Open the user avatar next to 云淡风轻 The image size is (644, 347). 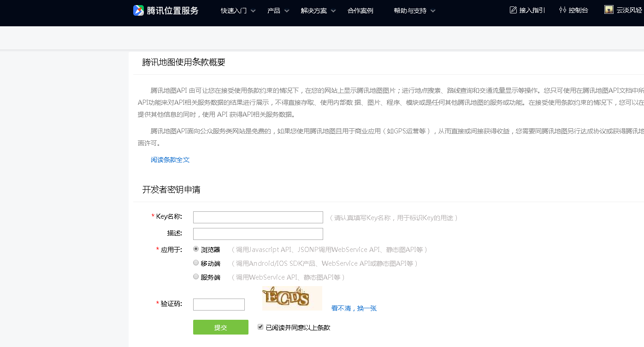coord(609,10)
